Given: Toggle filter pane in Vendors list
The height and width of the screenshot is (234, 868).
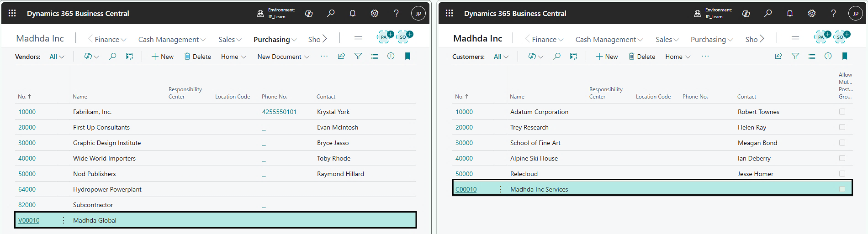Looking at the screenshot, I should tap(358, 56).
